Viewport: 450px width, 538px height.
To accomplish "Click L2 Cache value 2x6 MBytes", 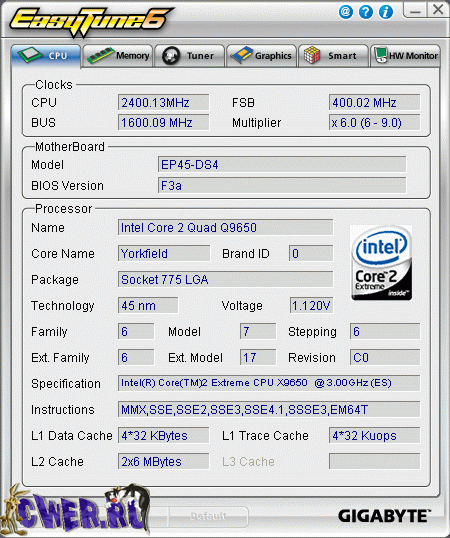I will 163,461.
